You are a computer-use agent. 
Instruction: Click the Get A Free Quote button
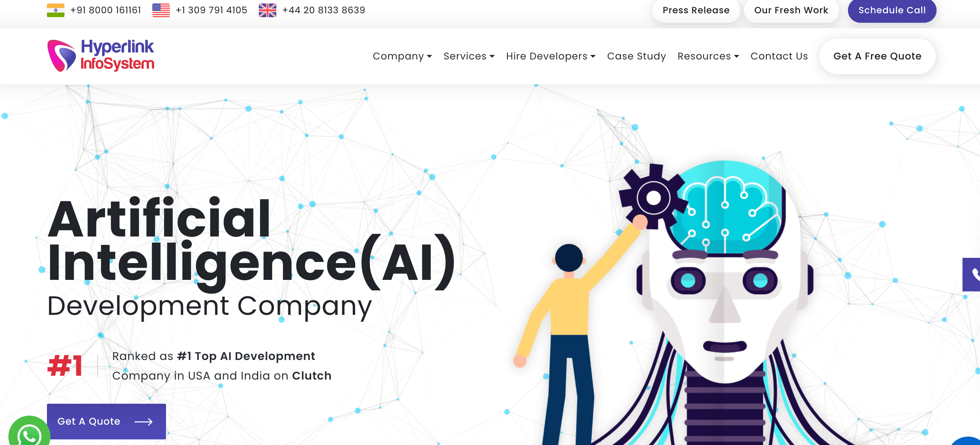877,56
